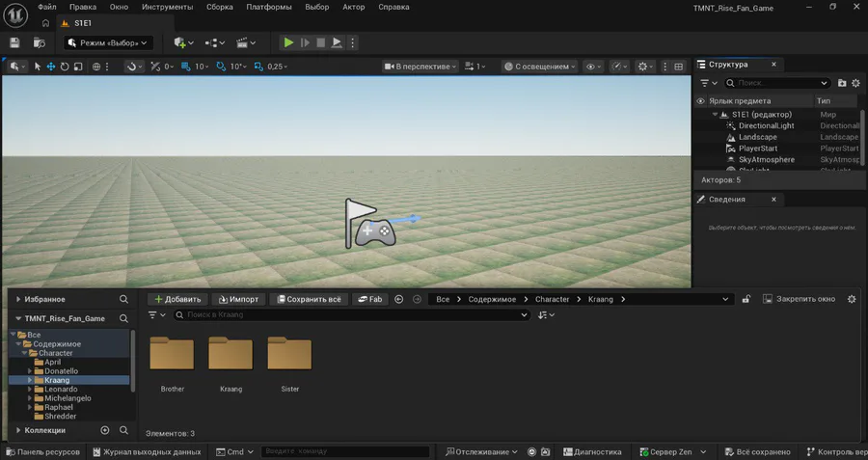Open the Сборка menu

pos(219,7)
